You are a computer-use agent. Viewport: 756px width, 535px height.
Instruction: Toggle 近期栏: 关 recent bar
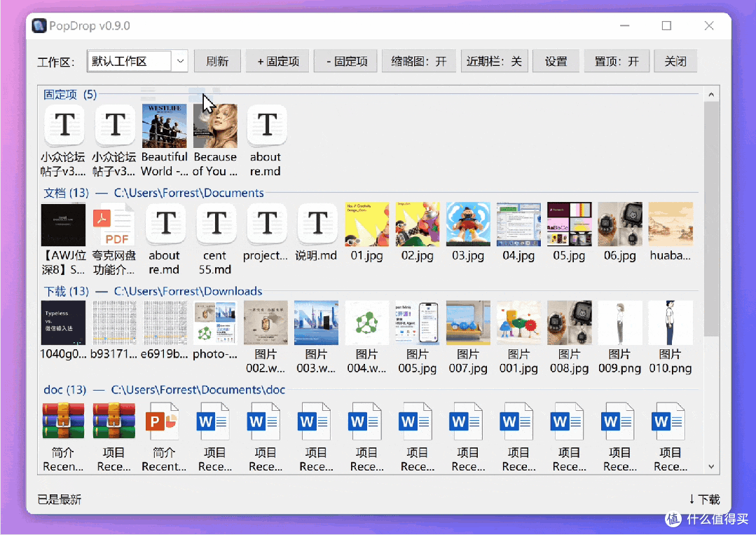click(x=494, y=61)
